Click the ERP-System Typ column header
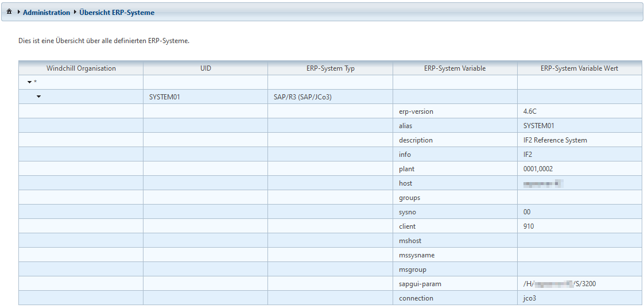 coord(330,68)
